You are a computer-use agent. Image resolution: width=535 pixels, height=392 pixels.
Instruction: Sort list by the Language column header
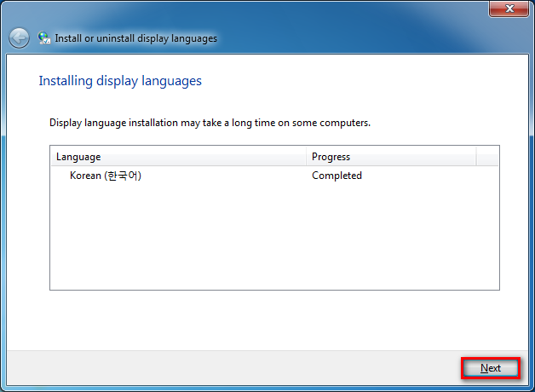pos(178,157)
